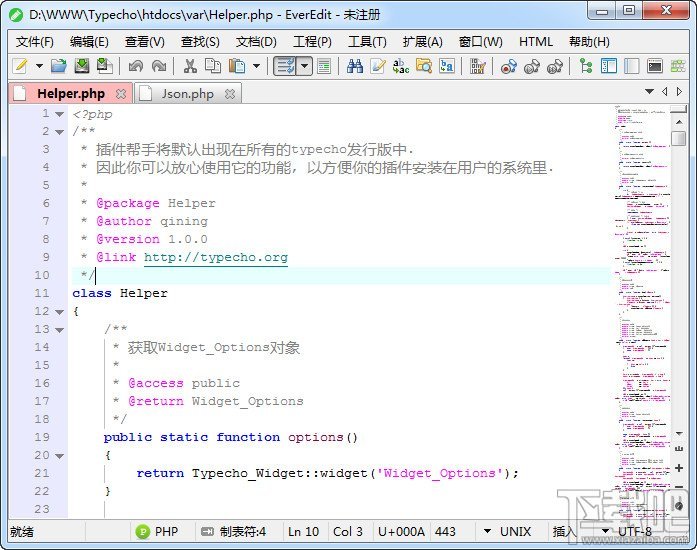
Task: Click the Find in files folder icon
Action: pyautogui.click(x=424, y=66)
